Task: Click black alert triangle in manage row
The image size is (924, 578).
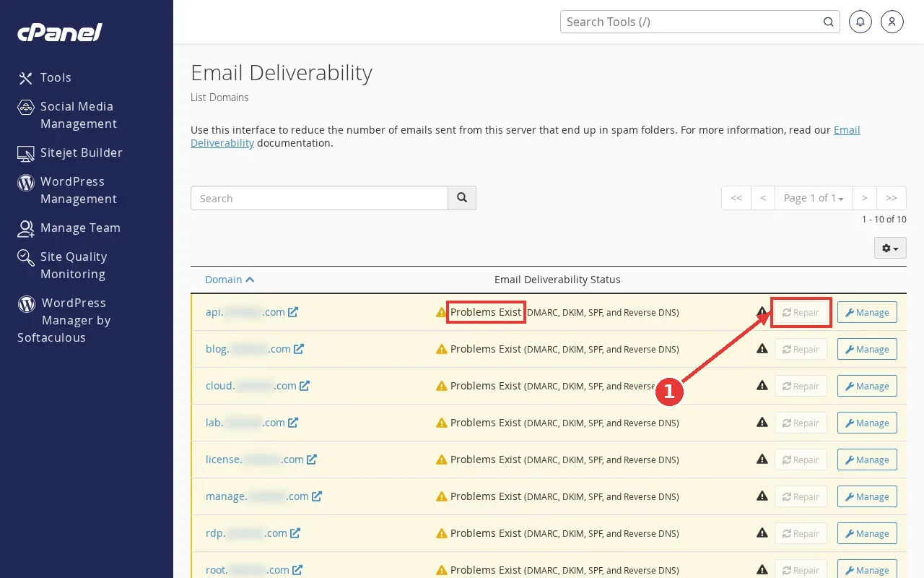Action: (x=762, y=496)
